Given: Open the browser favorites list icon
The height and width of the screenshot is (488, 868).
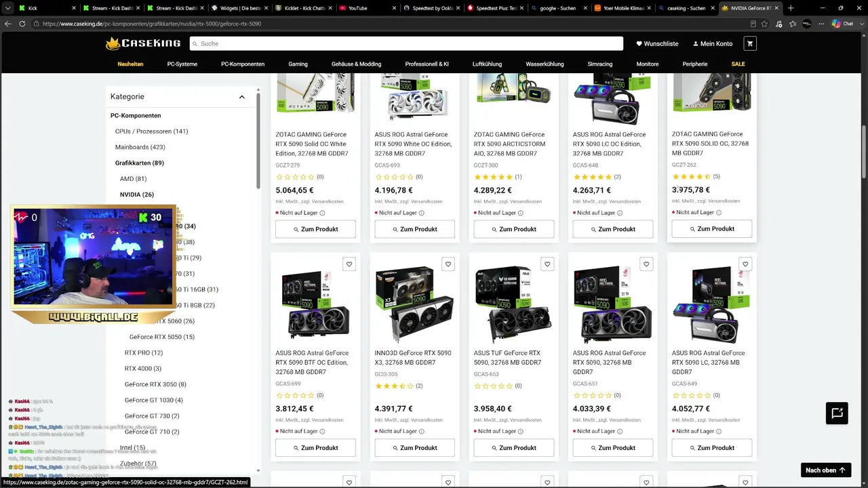Looking at the screenshot, I should [793, 24].
